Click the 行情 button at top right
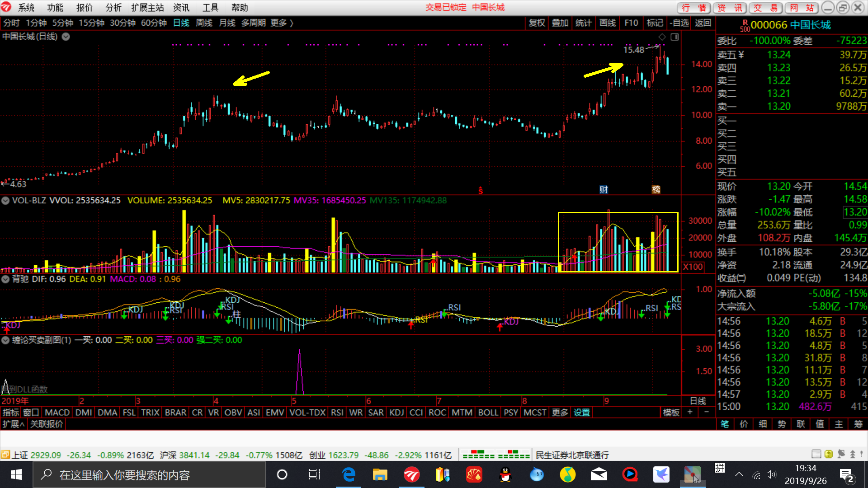868x488 pixels. 694,8
